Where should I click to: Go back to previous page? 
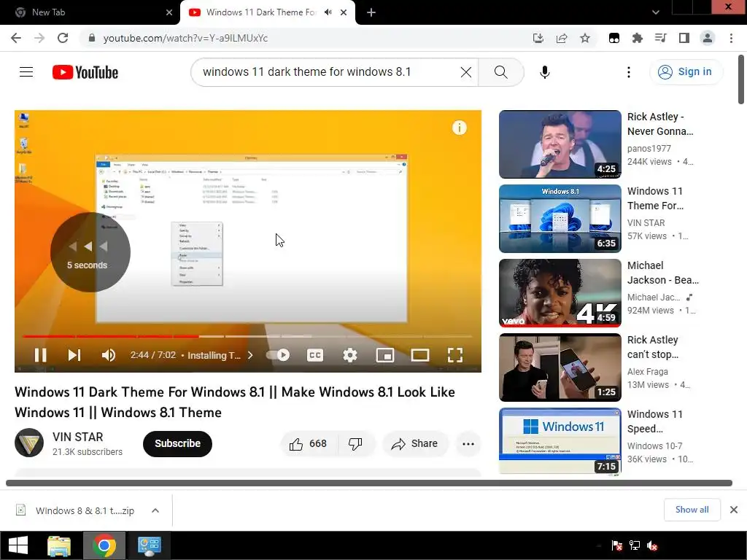16,38
